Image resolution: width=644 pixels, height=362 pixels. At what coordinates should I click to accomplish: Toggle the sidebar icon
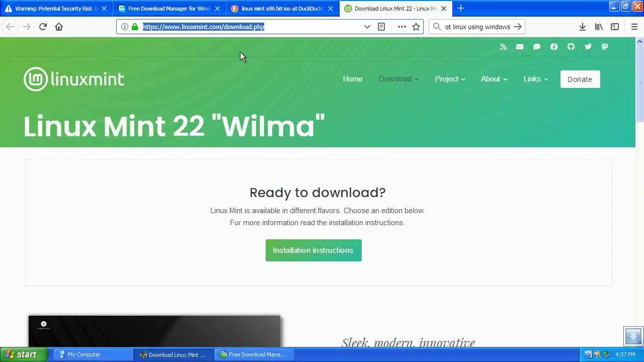click(615, 27)
